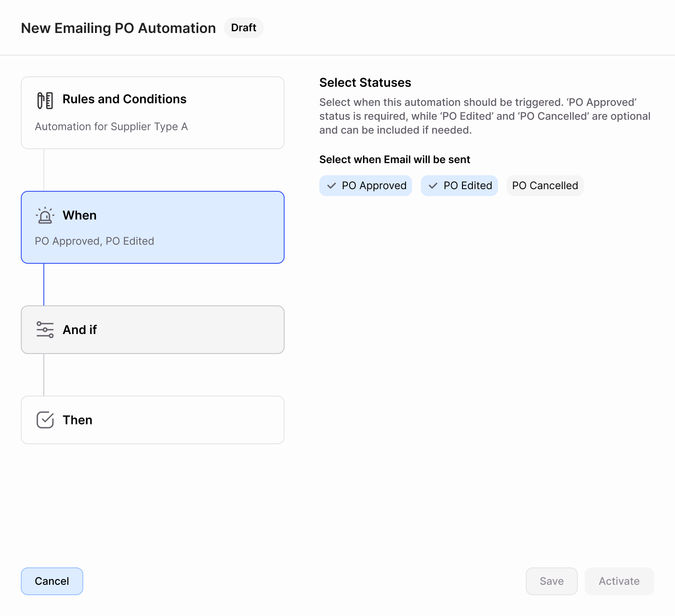Open the When step card
The width and height of the screenshot is (675, 616).
coord(152,227)
